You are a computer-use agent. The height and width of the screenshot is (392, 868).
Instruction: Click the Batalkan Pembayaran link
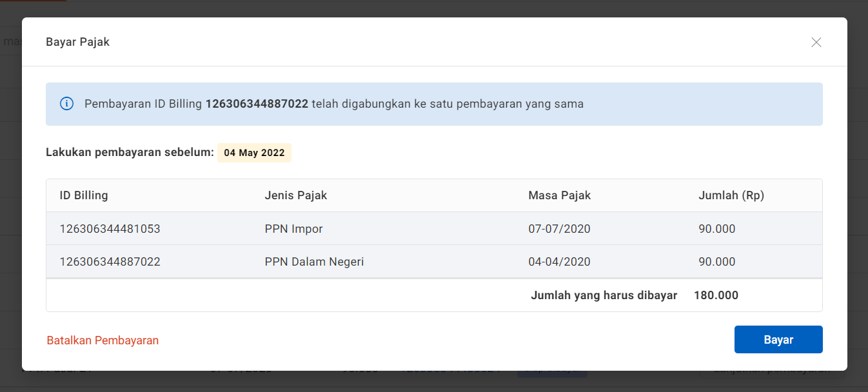[x=103, y=340]
